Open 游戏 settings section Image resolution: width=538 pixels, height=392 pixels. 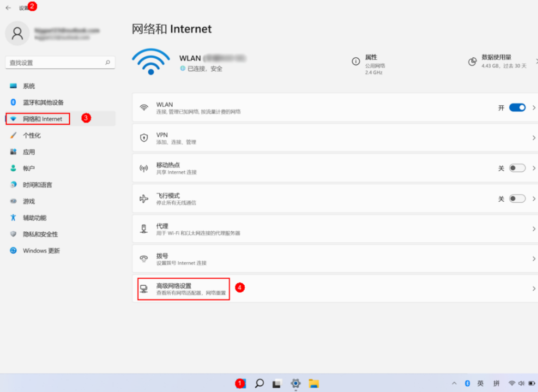click(x=29, y=201)
